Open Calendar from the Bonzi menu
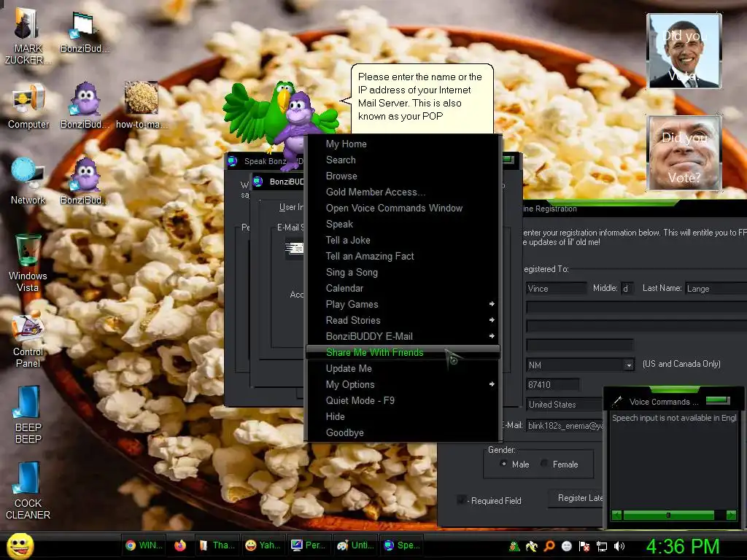The height and width of the screenshot is (560, 747). [403, 288]
